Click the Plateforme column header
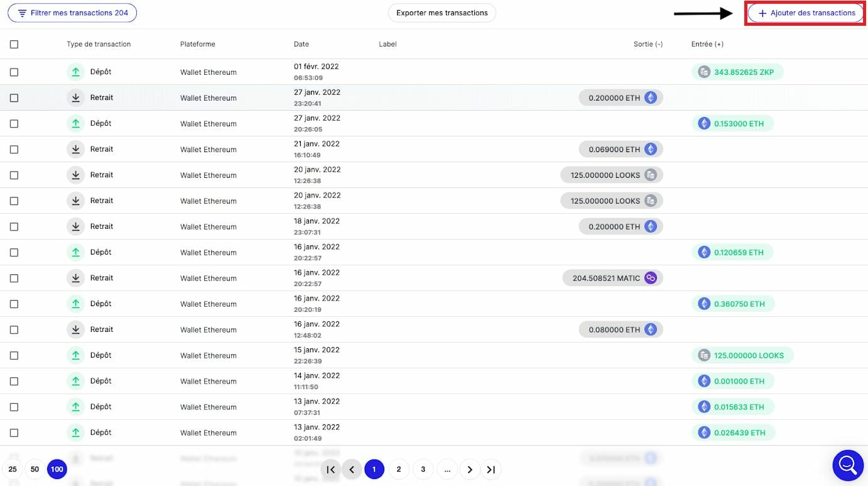The image size is (868, 486). 198,44
